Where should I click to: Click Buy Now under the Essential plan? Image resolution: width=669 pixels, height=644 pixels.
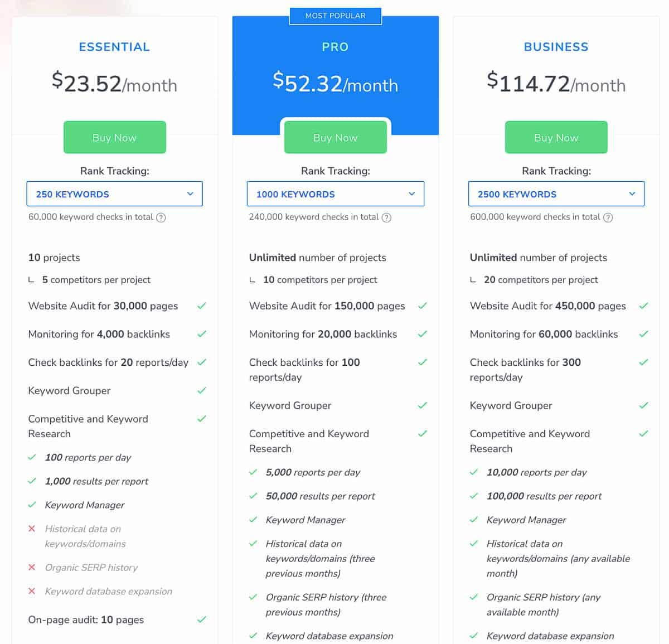point(114,137)
